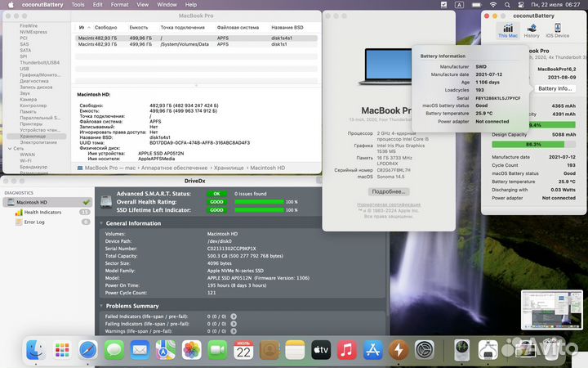Click the battery status icon in menu bar
This screenshot has width=588, height=368.
tap(476, 5)
